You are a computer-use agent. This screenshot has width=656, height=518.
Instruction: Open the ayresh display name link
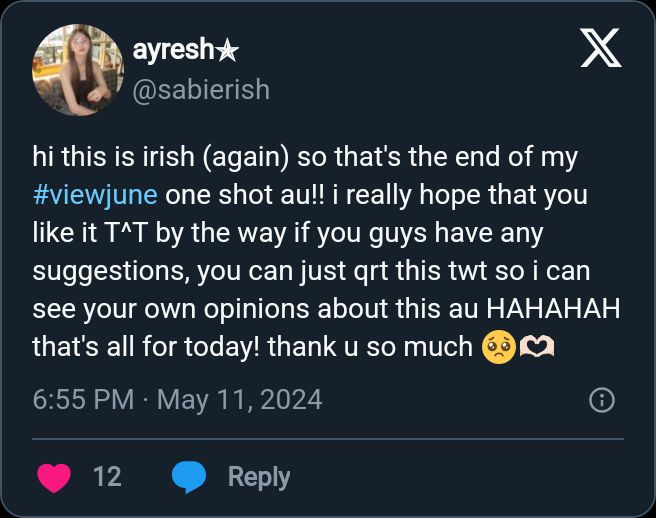[x=173, y=51]
